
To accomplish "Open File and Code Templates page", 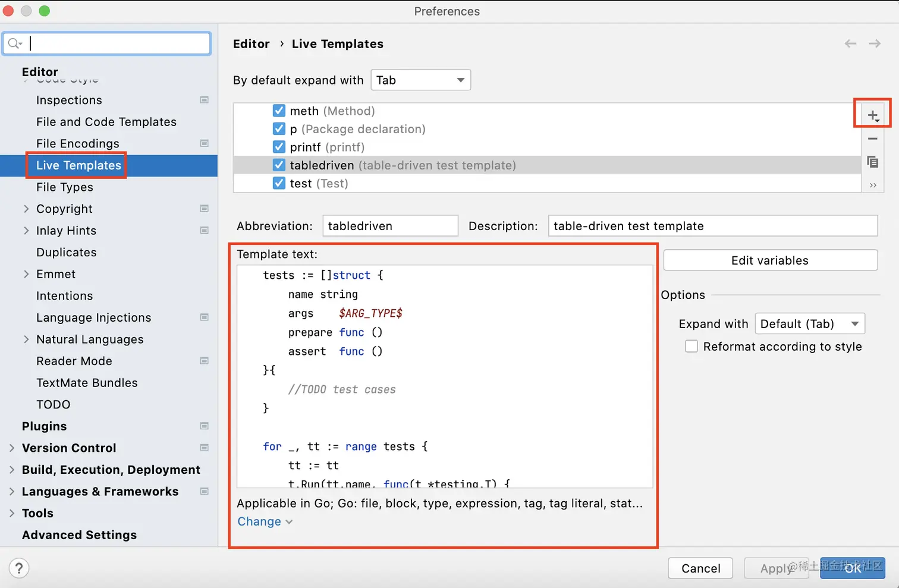I will 106,122.
